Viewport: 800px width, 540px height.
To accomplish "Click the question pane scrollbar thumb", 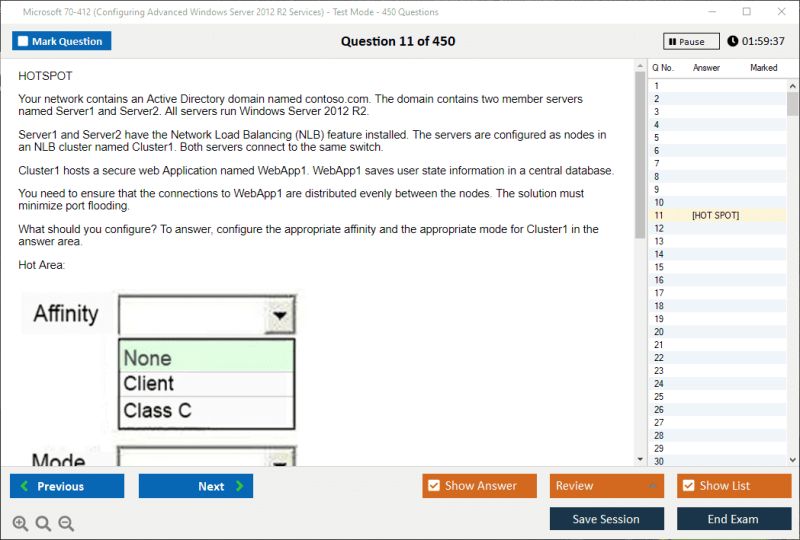I will point(640,155).
